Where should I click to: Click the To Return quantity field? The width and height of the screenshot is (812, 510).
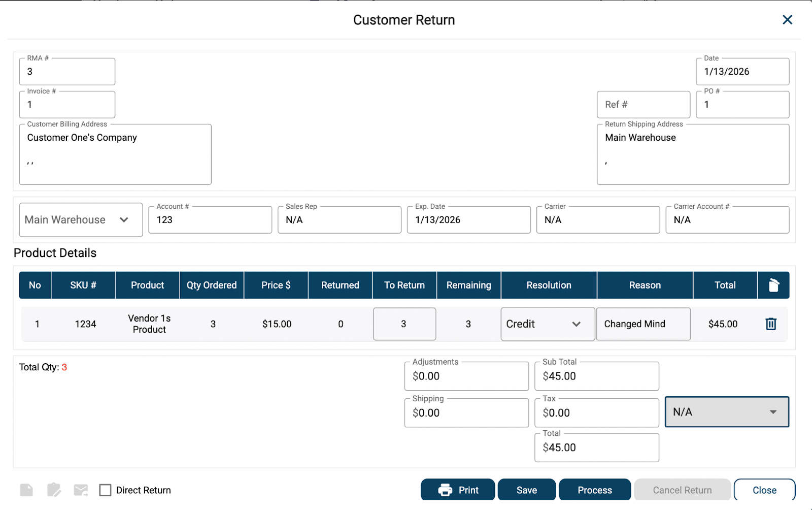point(404,324)
